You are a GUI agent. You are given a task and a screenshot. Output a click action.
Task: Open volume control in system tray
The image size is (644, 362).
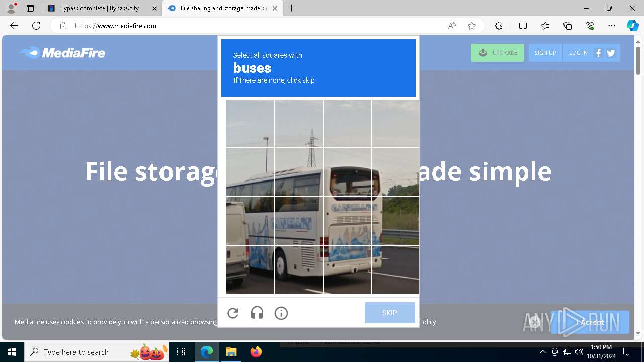579,352
